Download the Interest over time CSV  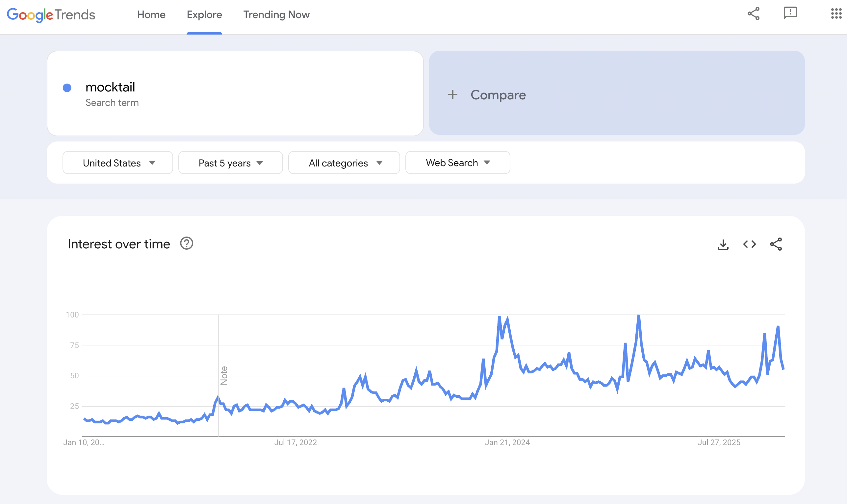(723, 244)
